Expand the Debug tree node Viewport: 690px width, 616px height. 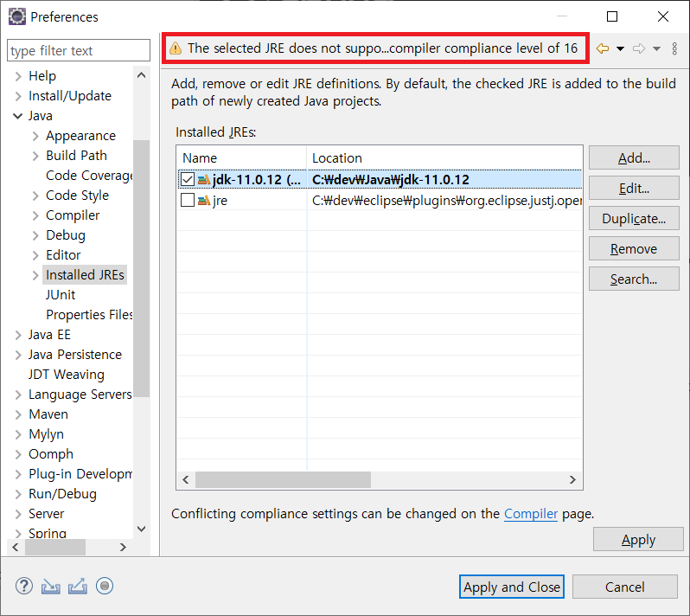(35, 235)
